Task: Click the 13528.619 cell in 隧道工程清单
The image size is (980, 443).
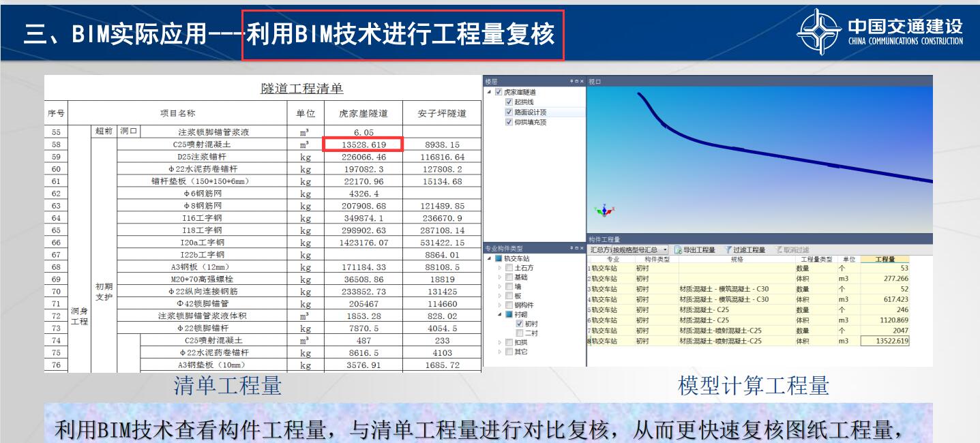Action: click(x=364, y=144)
